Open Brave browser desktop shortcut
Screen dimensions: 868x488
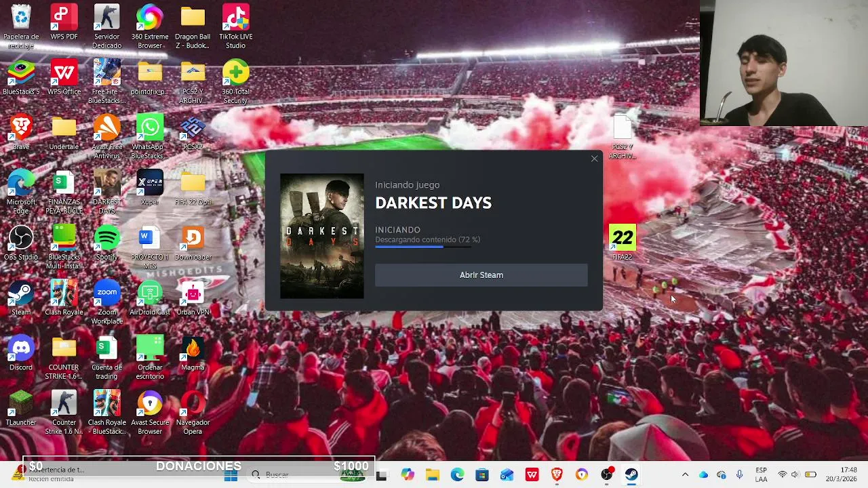[21, 133]
